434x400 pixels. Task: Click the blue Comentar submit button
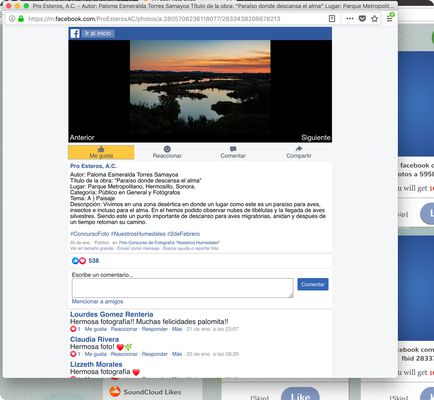(313, 284)
